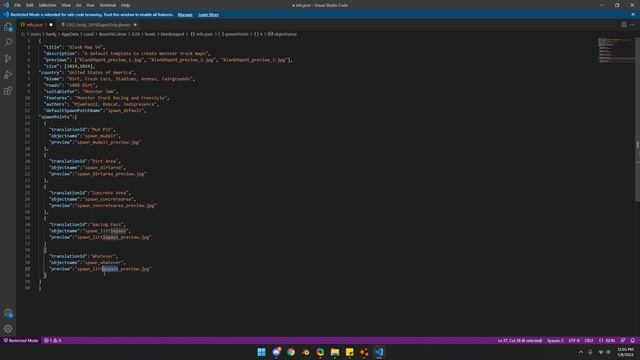Screen dimensions: 640x360
Task: Open the Terminal menu
Action: click(108, 5)
